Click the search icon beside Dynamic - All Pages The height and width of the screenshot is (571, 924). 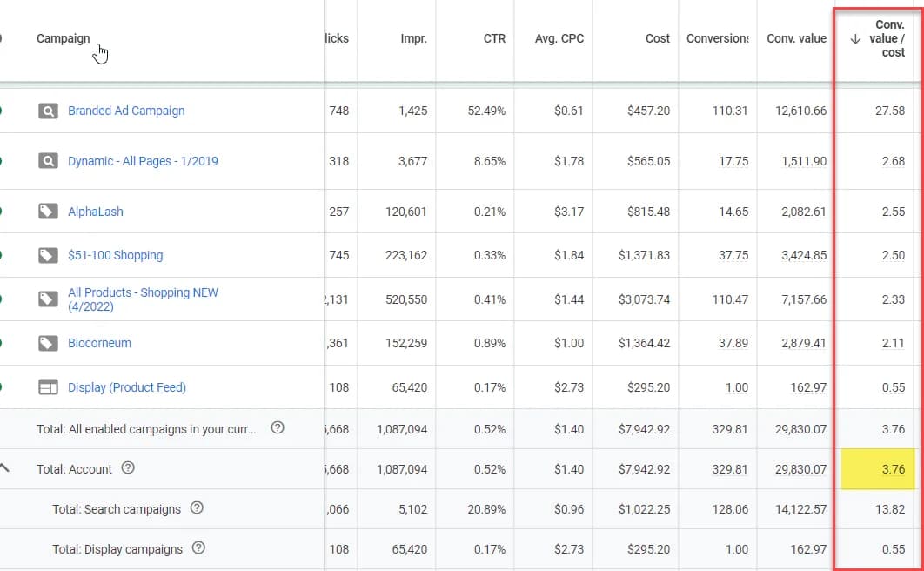(x=48, y=161)
